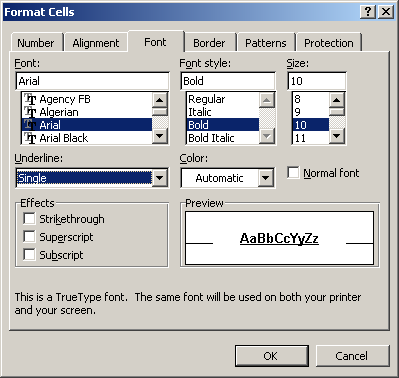The width and height of the screenshot is (399, 378).
Task: Click the Cancel button
Action: click(x=352, y=356)
